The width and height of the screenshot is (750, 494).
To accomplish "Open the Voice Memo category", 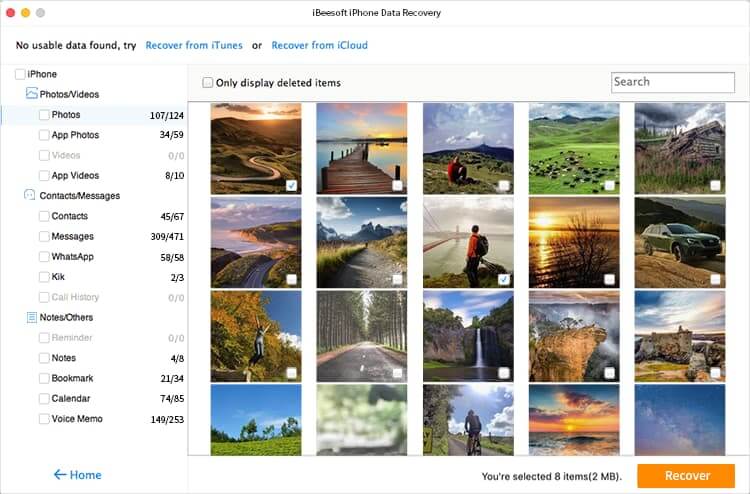I will pyautogui.click(x=77, y=419).
